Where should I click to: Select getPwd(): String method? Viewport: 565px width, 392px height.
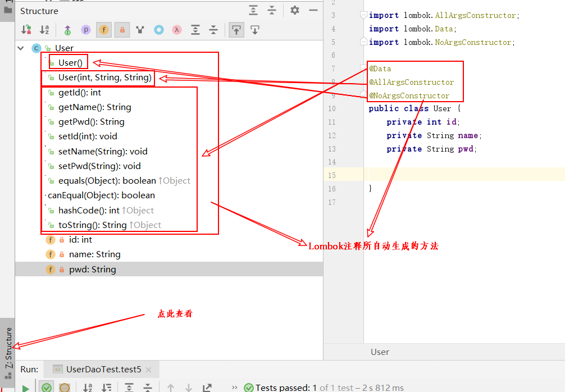(91, 122)
